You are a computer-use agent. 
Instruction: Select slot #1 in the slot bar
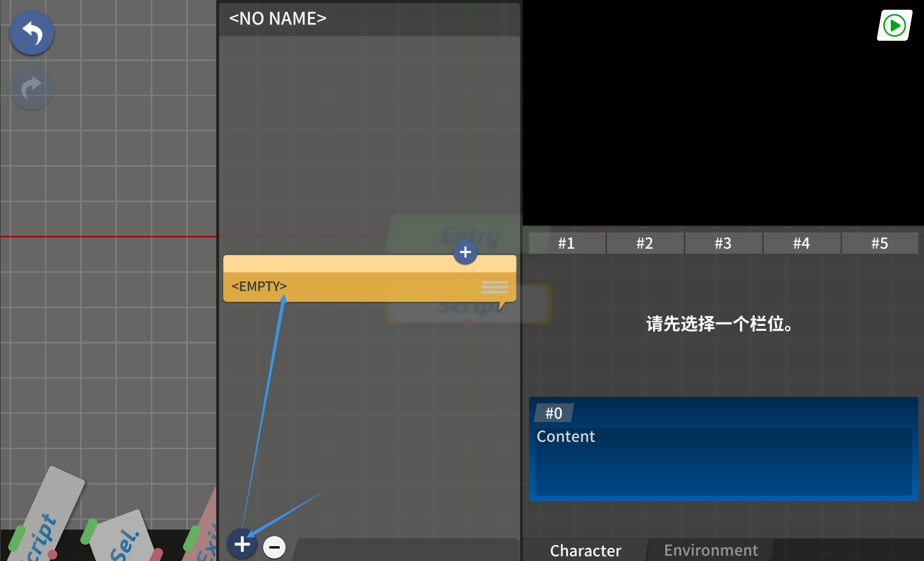coord(567,243)
